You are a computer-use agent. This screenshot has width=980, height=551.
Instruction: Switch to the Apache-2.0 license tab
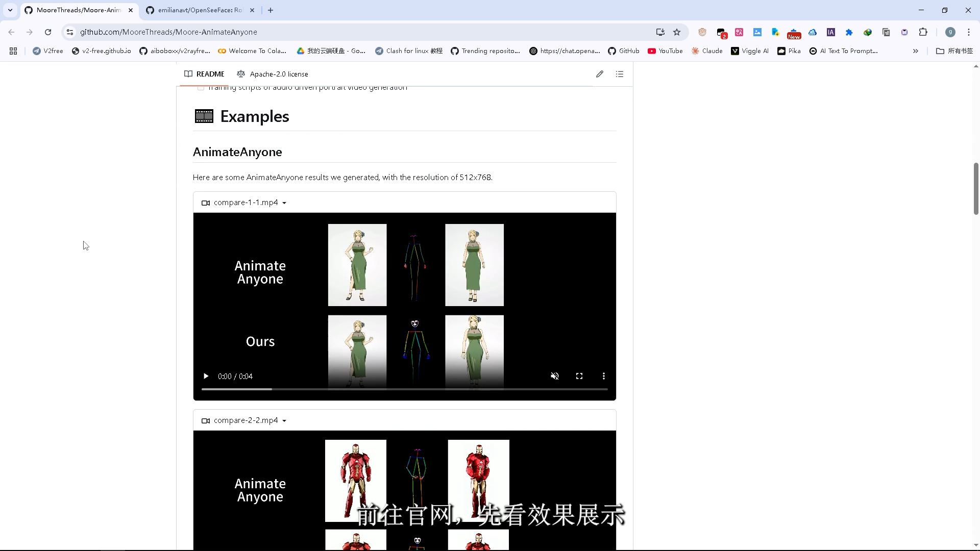click(x=273, y=74)
